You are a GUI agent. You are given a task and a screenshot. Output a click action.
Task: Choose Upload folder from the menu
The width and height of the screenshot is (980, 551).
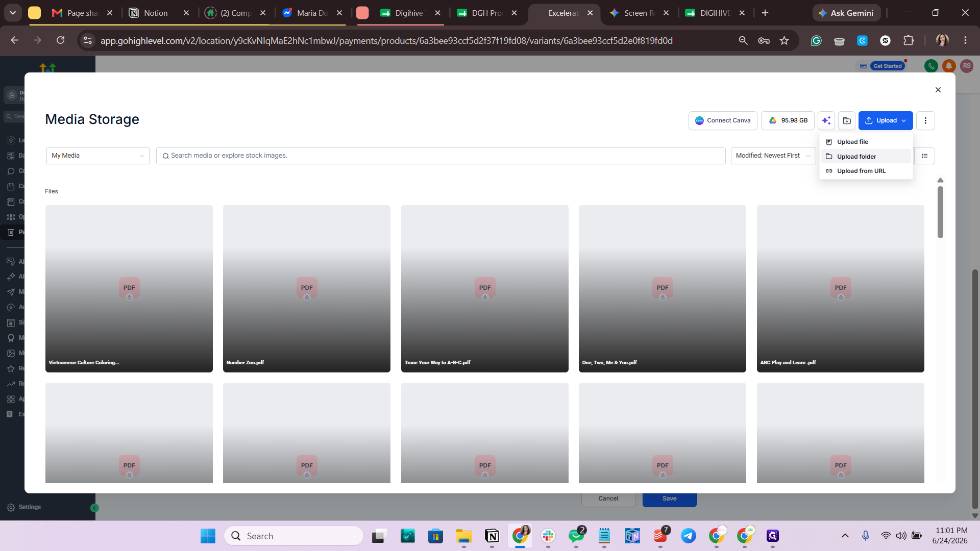click(x=866, y=157)
